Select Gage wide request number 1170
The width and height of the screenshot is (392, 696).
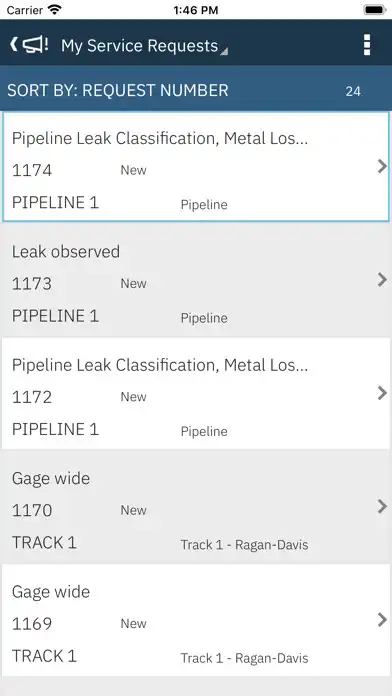32,510
